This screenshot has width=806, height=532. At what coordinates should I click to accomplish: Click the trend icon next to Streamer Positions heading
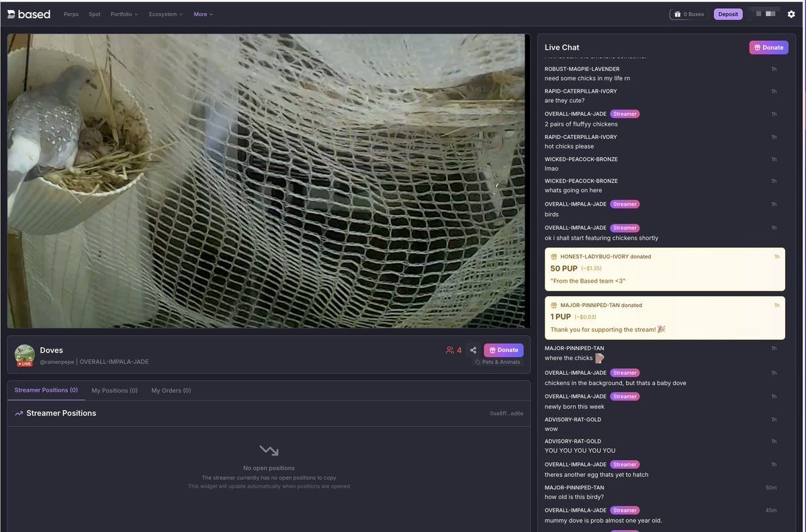(19, 414)
